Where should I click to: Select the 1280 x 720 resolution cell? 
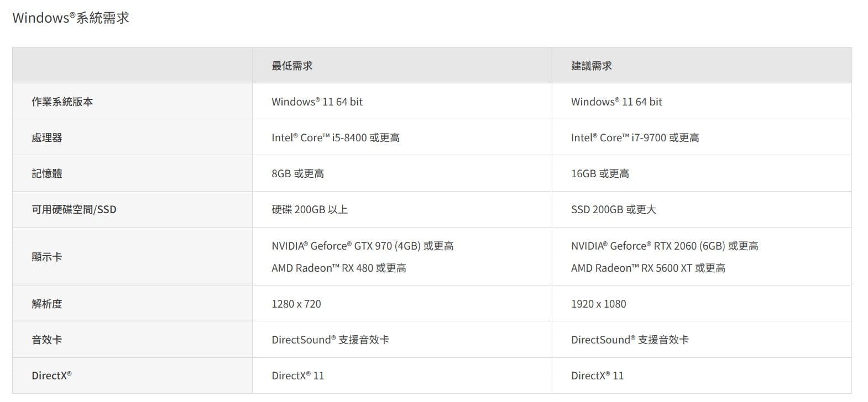coord(296,304)
